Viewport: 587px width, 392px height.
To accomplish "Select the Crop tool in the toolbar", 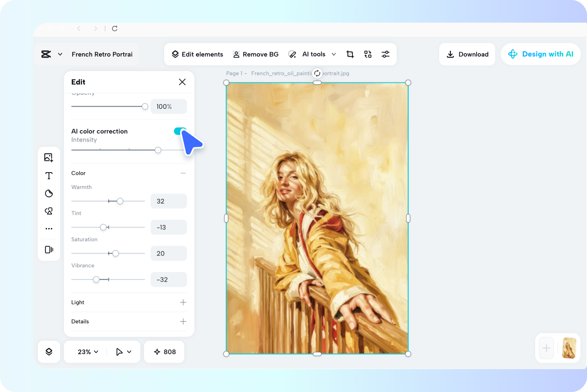I will coord(350,54).
